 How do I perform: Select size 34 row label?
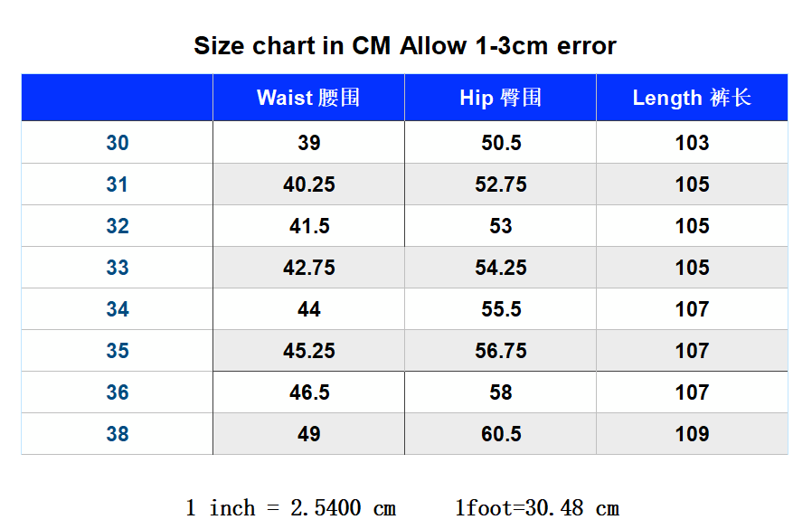click(117, 309)
